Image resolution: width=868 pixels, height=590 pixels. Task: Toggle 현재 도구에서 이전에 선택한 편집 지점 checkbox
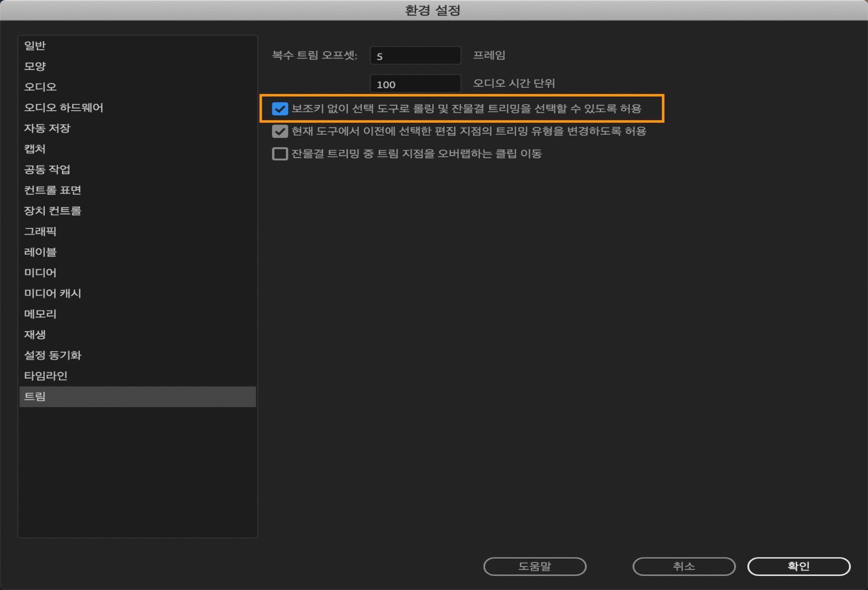[280, 132]
